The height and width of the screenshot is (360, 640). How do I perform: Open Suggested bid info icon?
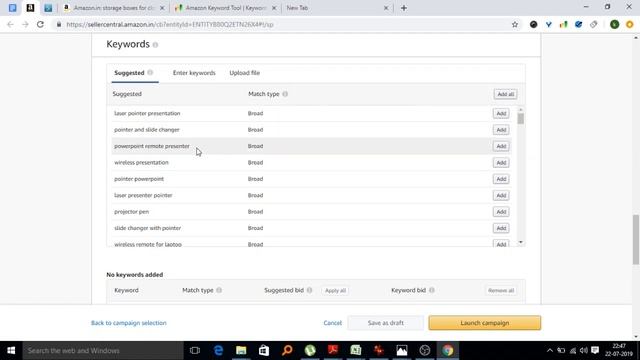[x=309, y=290]
